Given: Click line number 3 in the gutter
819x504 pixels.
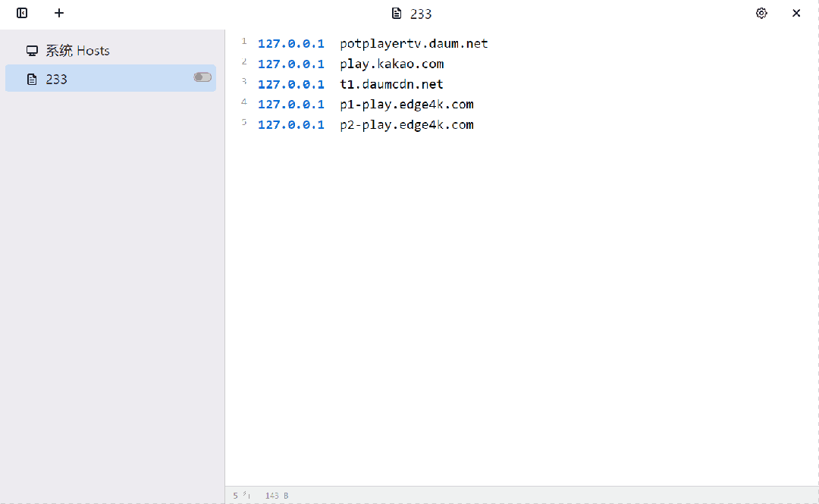Looking at the screenshot, I should [x=244, y=81].
